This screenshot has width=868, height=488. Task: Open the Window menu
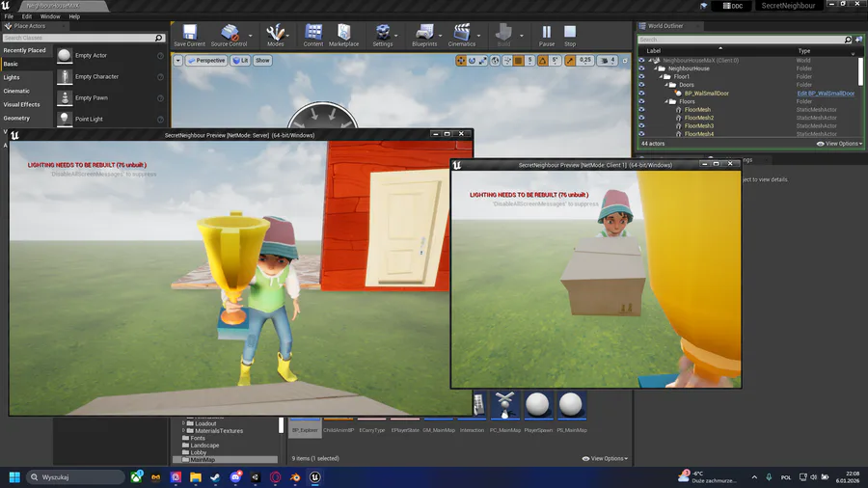50,16
